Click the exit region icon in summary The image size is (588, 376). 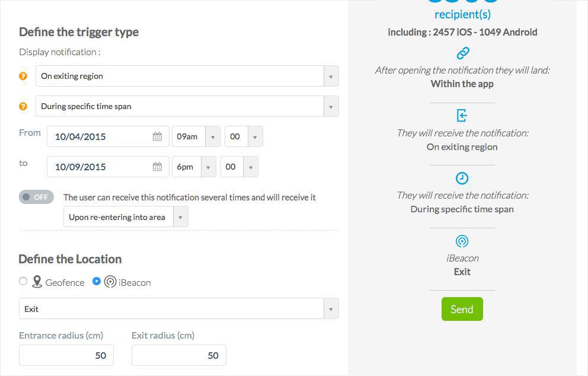(x=462, y=116)
